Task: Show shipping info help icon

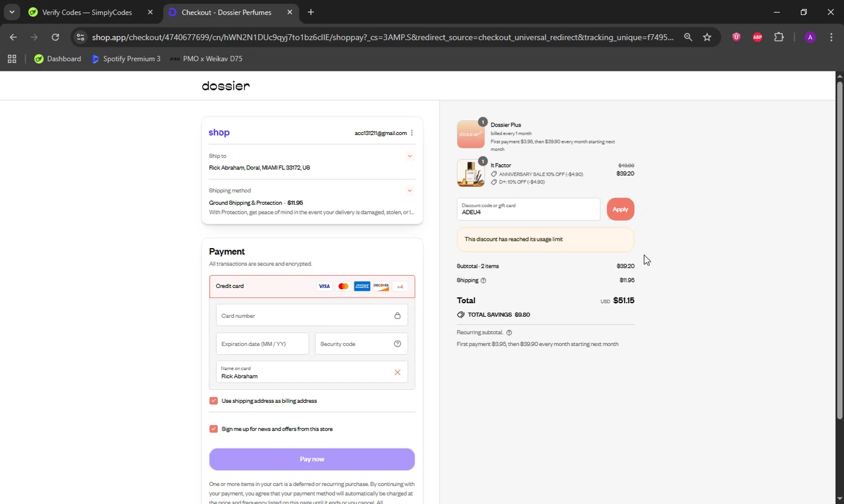Action: 483,281
